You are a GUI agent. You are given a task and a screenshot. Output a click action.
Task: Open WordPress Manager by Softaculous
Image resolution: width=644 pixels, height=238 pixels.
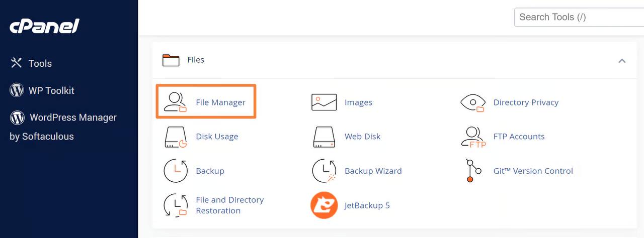72,117
